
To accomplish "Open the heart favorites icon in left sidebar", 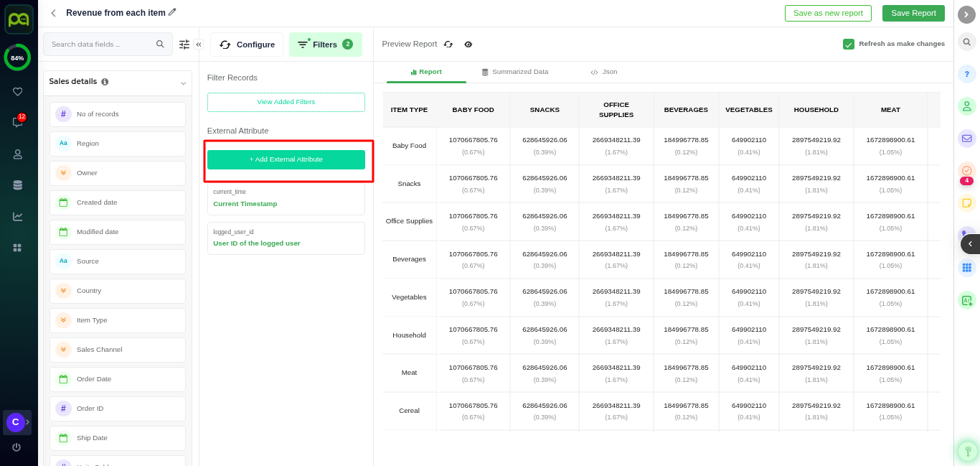I will tap(17, 92).
